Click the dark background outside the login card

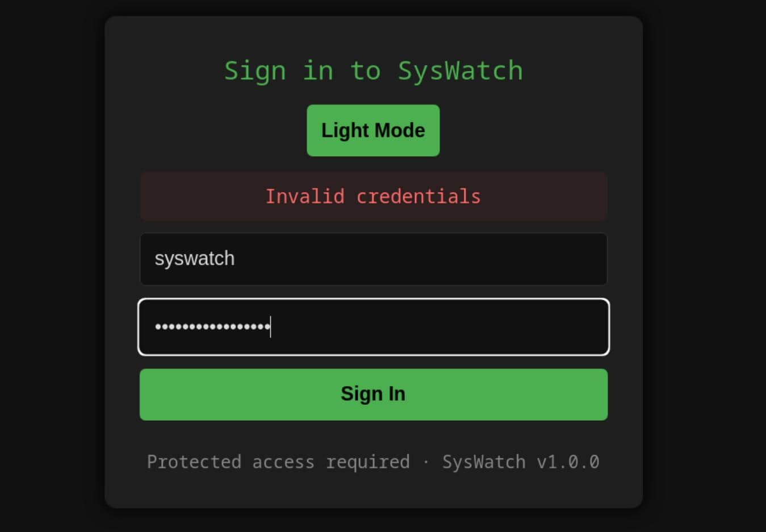pos(51,284)
